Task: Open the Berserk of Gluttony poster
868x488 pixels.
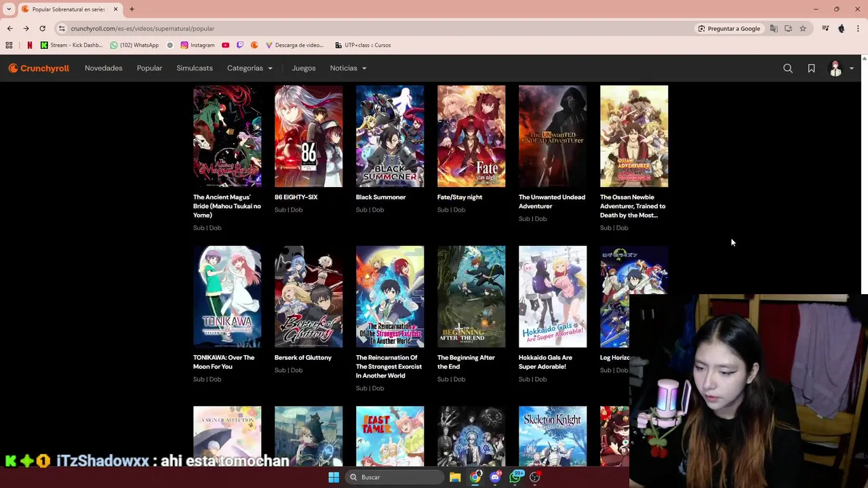Action: point(309,297)
